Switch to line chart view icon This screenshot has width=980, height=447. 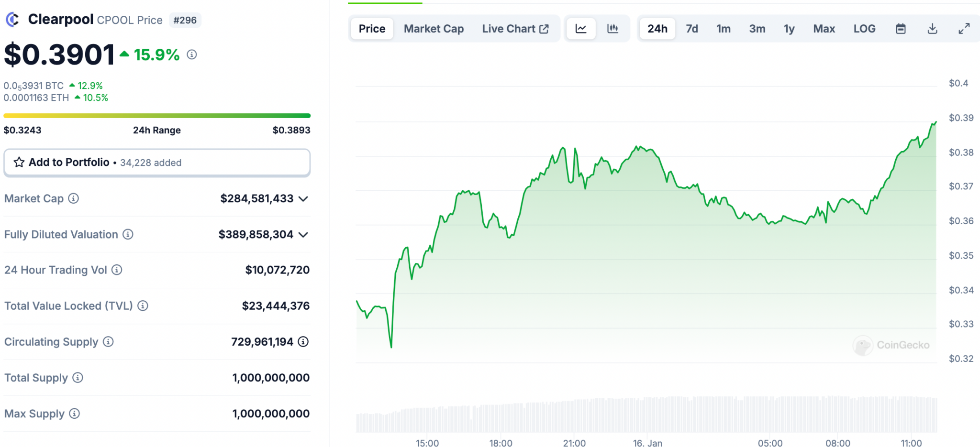[x=581, y=29]
